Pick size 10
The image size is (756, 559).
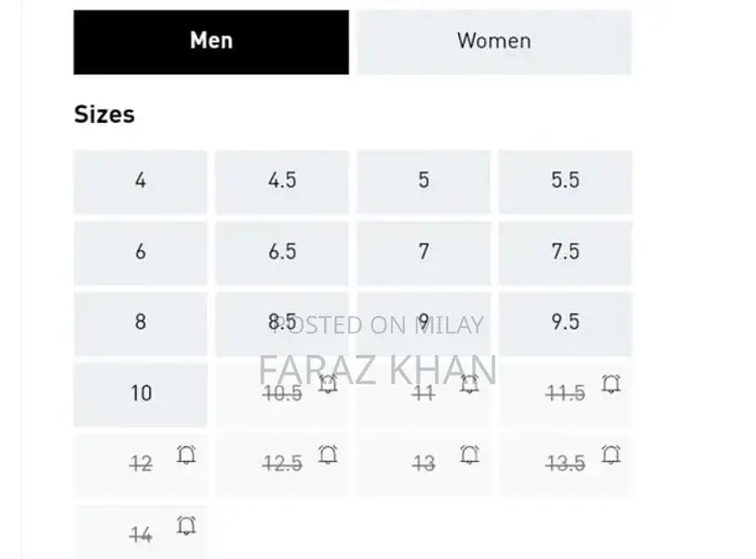coord(141,393)
